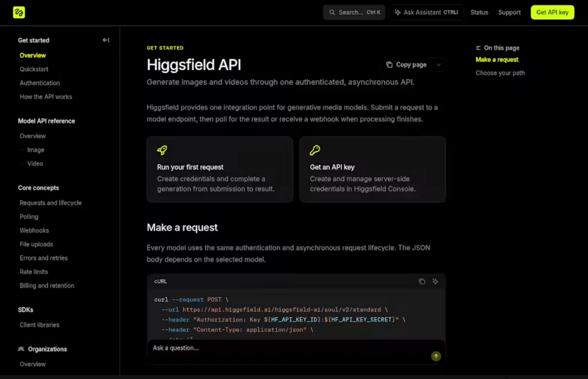Click the rocket icon on first card

tap(162, 150)
